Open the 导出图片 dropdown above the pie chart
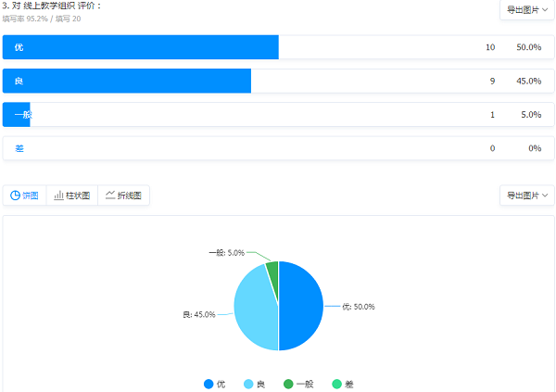The image size is (556, 392). pos(526,196)
